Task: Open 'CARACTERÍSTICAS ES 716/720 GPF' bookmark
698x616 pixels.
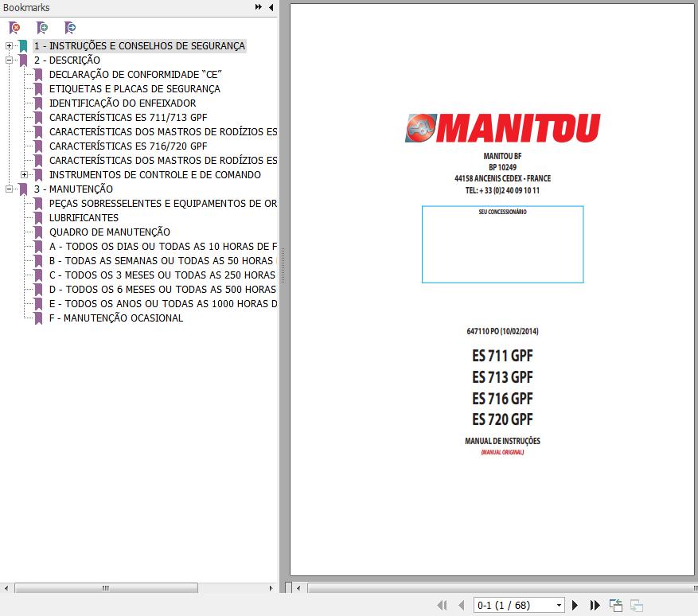Action: (128, 146)
